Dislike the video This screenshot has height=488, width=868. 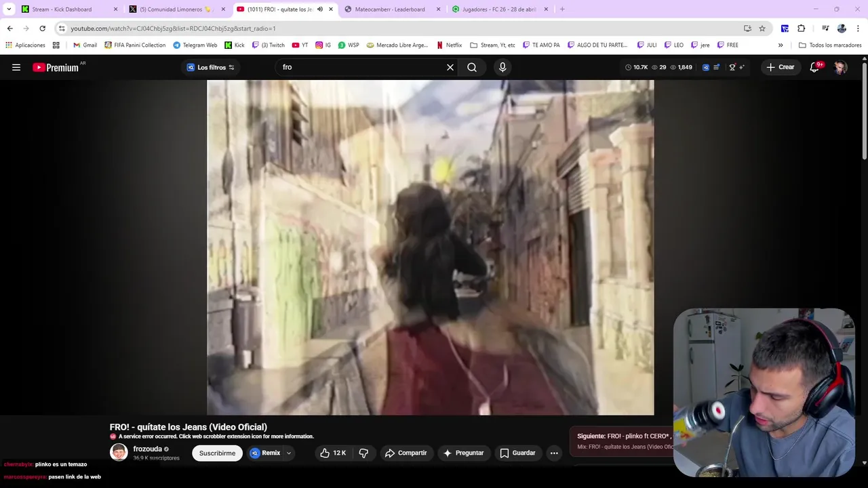pyautogui.click(x=363, y=453)
